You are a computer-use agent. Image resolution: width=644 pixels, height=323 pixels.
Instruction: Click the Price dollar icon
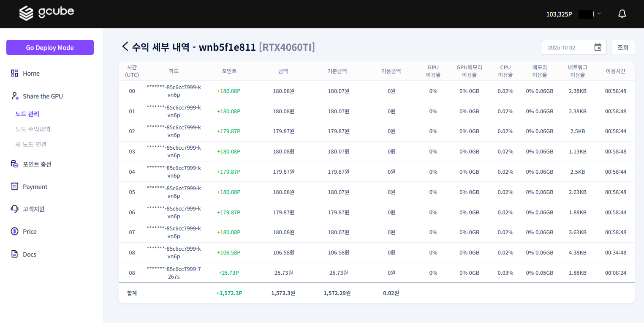click(15, 232)
